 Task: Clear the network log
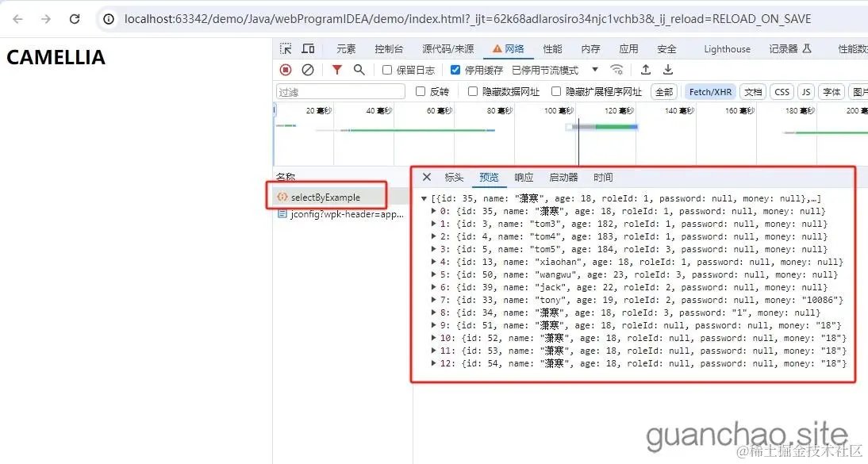pos(308,70)
